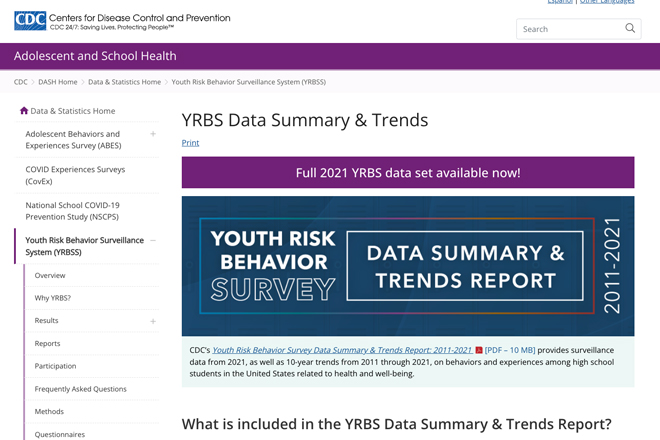Click the home icon beside Data & Statistics Home
The image size is (660, 440).
tap(24, 111)
